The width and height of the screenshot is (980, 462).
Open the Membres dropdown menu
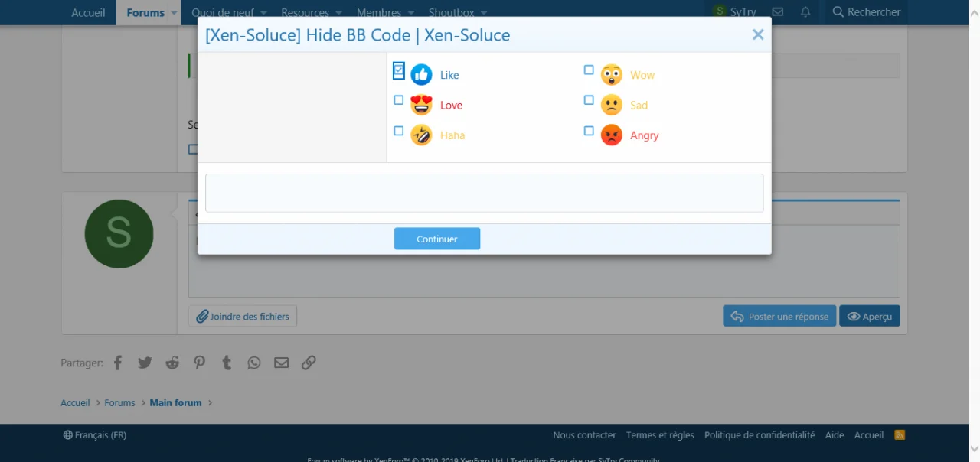click(386, 13)
